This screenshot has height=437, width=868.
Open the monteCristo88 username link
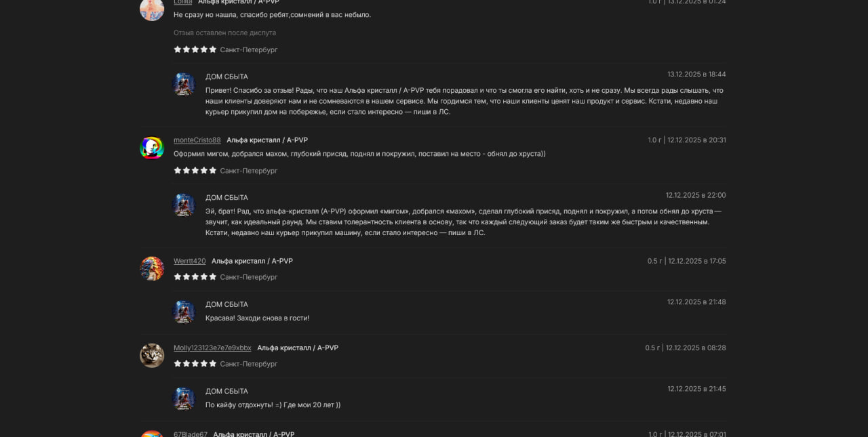[x=197, y=140]
